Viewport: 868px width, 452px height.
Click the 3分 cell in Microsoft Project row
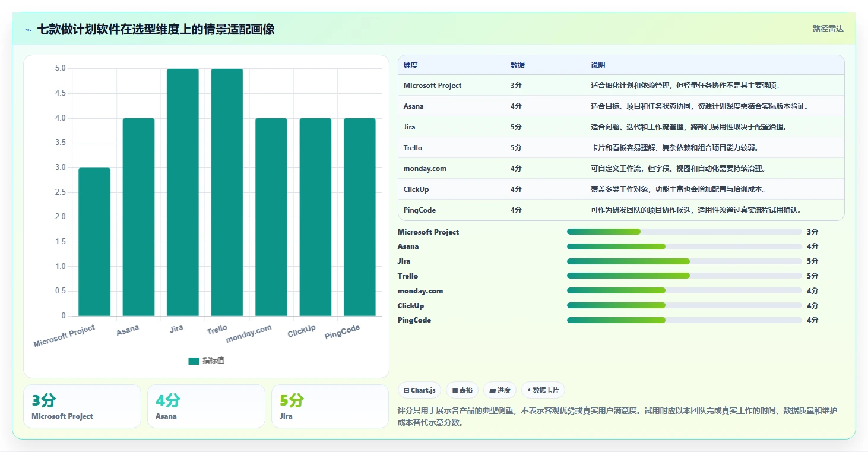[516, 86]
